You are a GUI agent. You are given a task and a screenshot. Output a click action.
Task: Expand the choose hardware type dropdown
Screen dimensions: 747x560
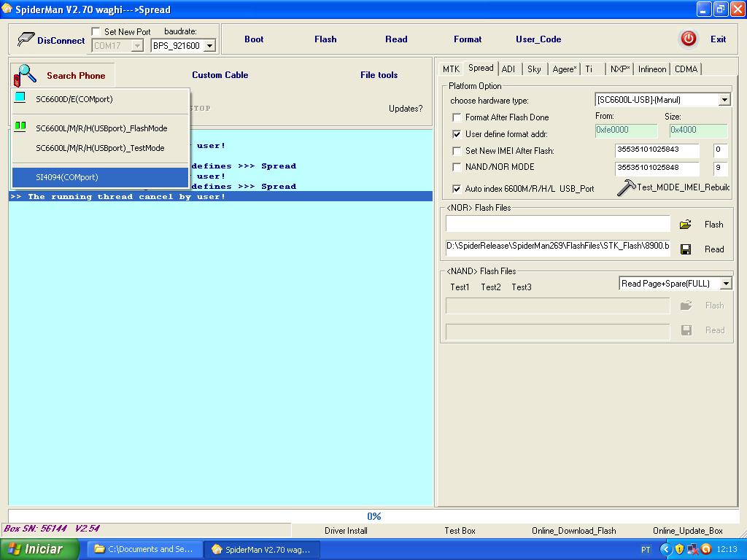tap(724, 100)
